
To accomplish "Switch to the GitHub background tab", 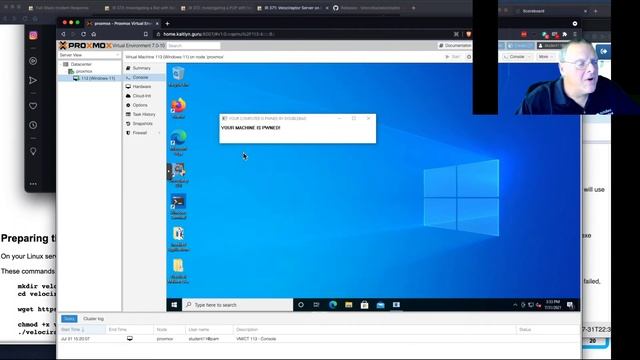I will (368, 8).
